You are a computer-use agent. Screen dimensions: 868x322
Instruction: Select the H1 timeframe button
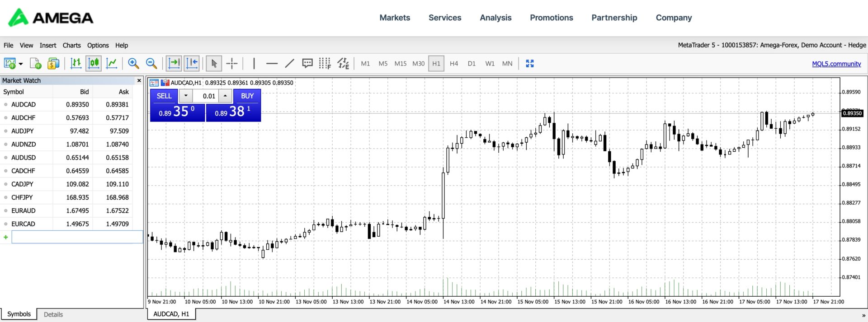pos(436,64)
